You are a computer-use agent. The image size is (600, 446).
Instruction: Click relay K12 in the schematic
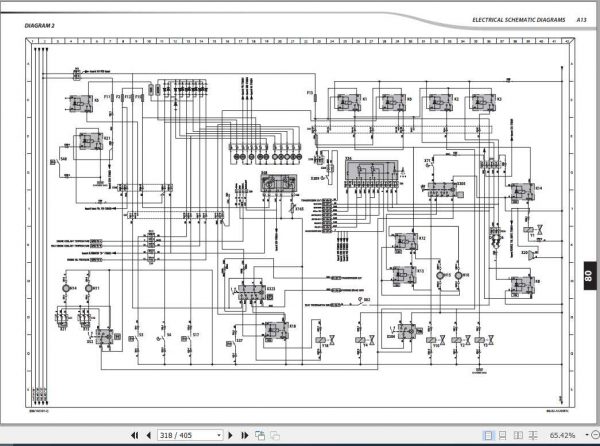(406, 243)
